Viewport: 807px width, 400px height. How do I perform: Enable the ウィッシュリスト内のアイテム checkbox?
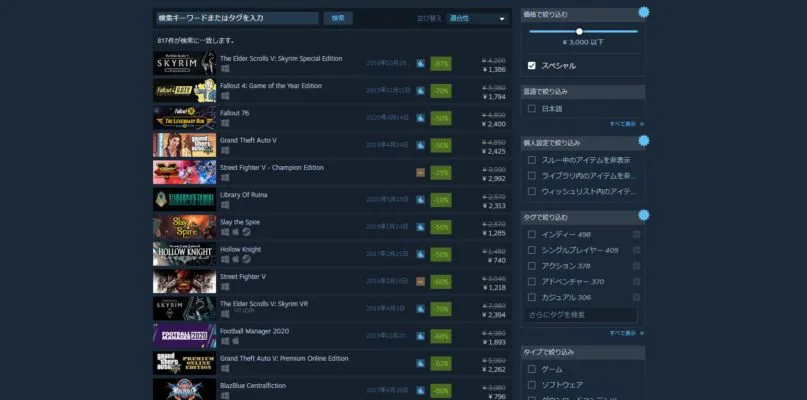click(532, 192)
